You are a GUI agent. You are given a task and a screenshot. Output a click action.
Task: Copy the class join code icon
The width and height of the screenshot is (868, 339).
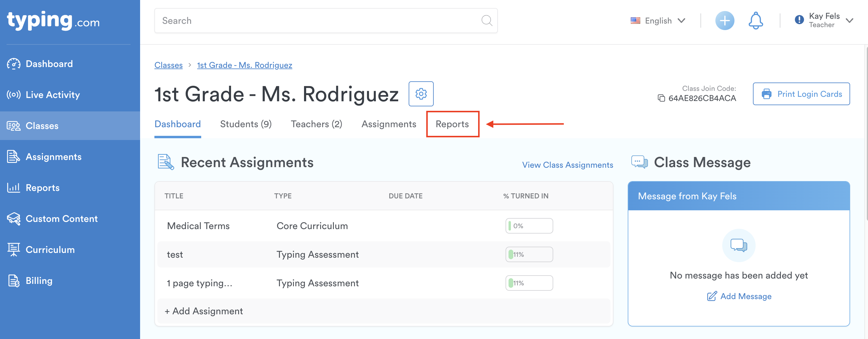[661, 98]
